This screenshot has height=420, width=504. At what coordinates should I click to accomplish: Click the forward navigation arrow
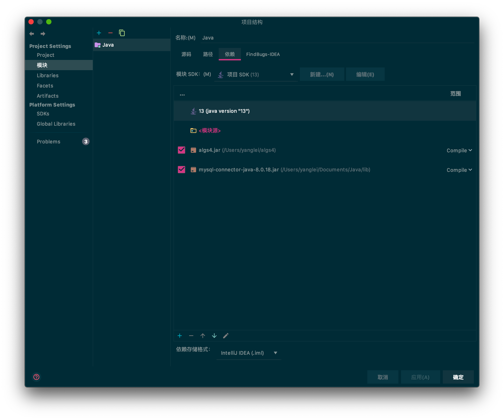tap(43, 34)
